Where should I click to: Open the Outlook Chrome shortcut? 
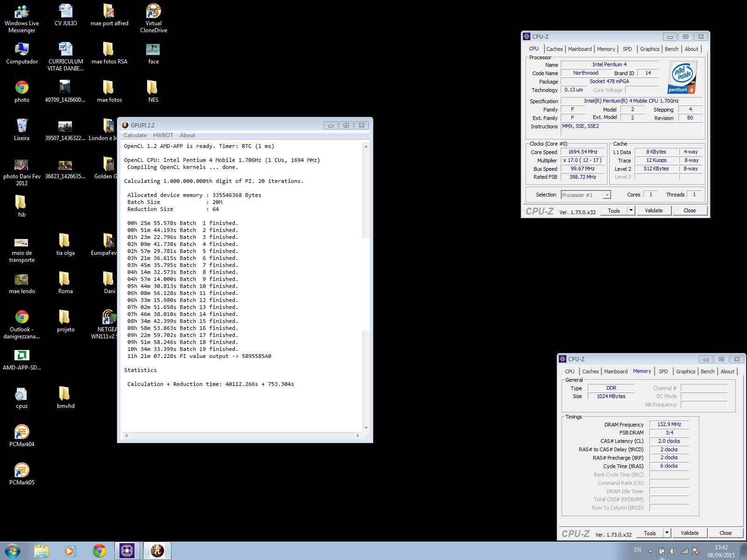coord(21,325)
